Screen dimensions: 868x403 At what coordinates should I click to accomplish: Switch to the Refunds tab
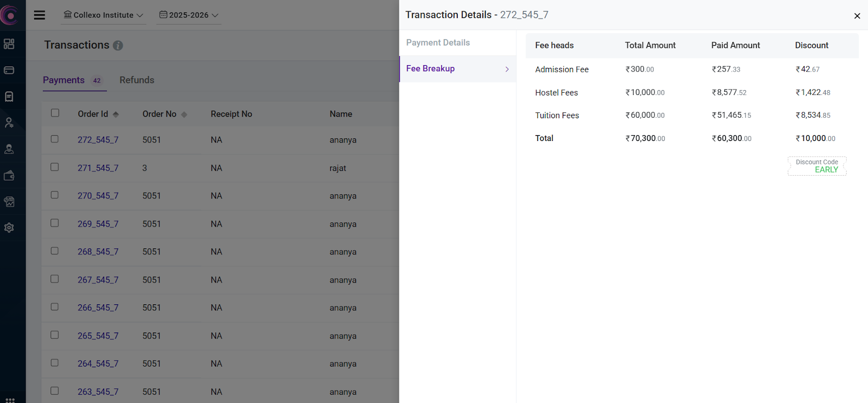(137, 80)
